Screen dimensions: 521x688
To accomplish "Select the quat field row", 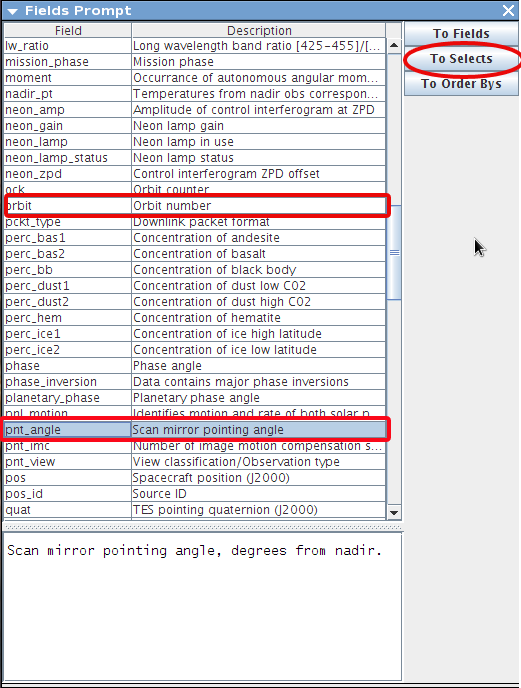I will (x=195, y=510).
